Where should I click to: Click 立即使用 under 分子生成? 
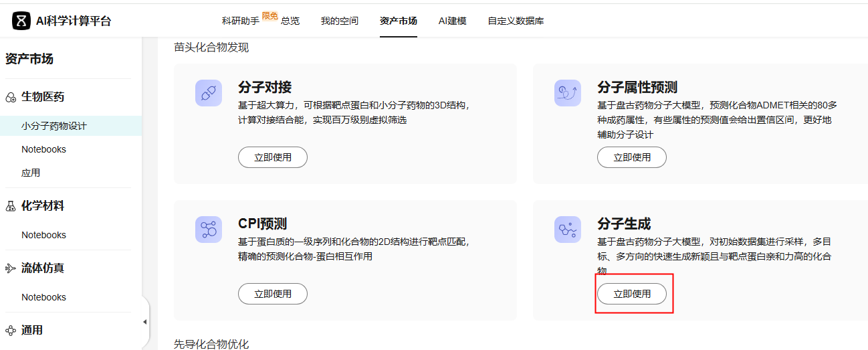click(632, 294)
